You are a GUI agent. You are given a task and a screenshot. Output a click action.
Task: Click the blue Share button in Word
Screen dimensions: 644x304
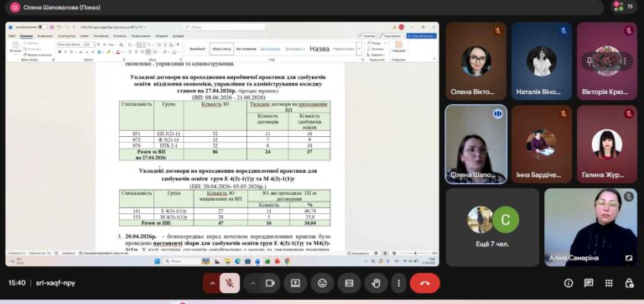(x=422, y=36)
